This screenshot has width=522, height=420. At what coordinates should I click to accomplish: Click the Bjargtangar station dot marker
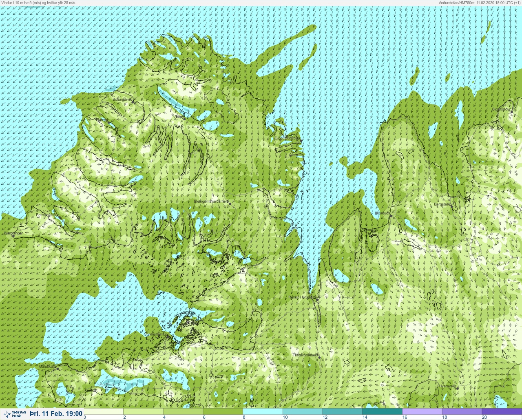tap(13, 236)
